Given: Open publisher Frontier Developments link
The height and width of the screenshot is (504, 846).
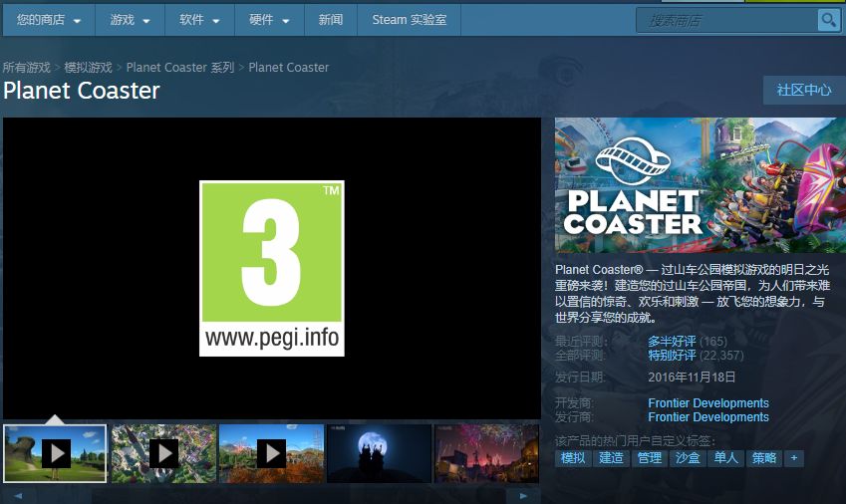Looking at the screenshot, I should [707, 417].
